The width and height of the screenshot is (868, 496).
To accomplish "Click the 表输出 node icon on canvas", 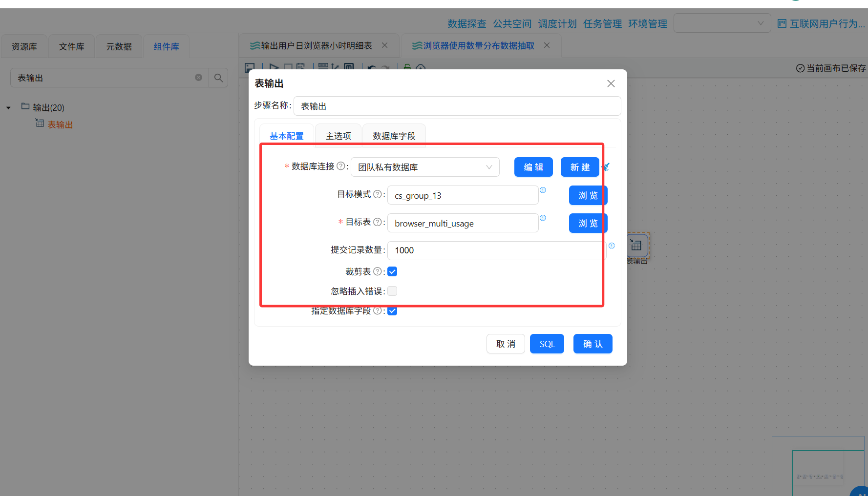I will 636,245.
